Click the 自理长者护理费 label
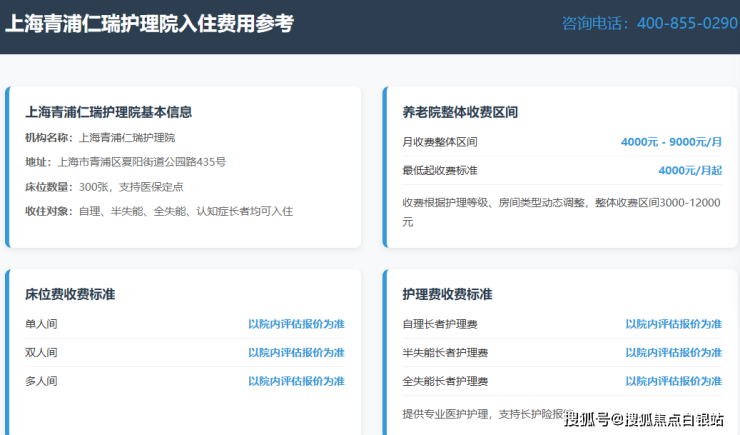 coord(440,324)
